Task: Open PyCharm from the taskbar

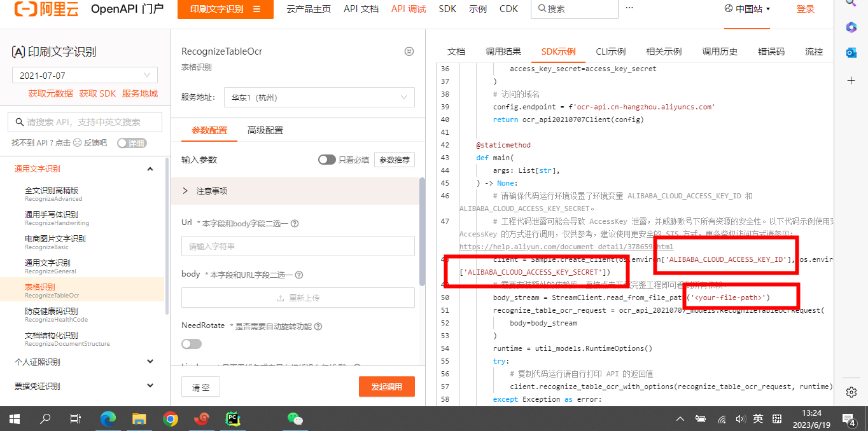Action: click(x=232, y=418)
